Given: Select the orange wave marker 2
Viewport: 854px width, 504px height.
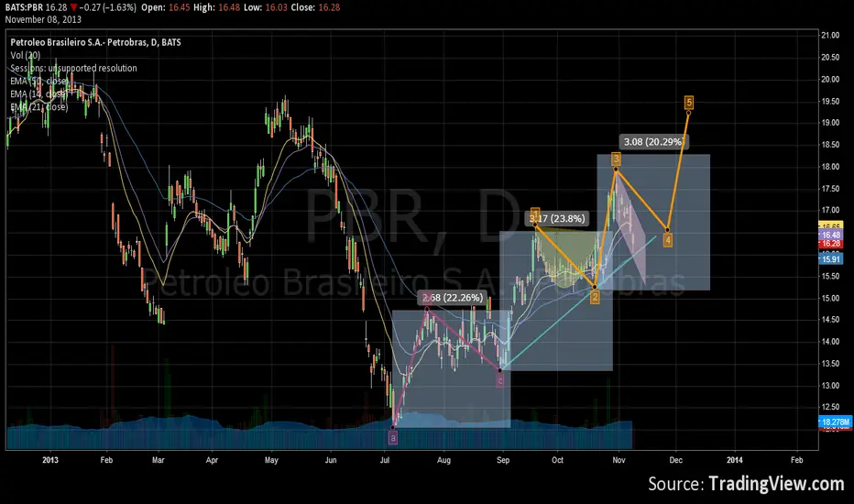Looking at the screenshot, I should [595, 297].
